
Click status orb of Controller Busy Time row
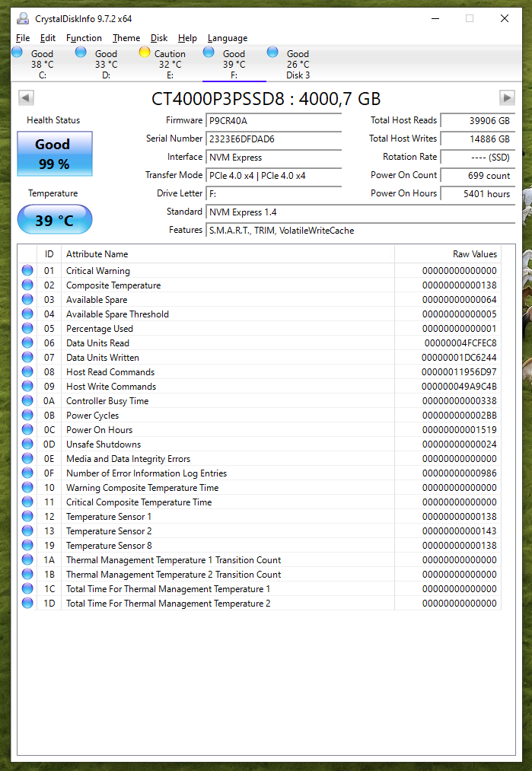point(27,401)
